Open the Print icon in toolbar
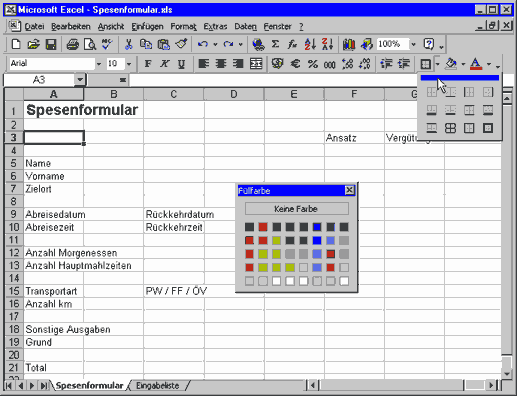The height and width of the screenshot is (396, 517). [x=72, y=44]
